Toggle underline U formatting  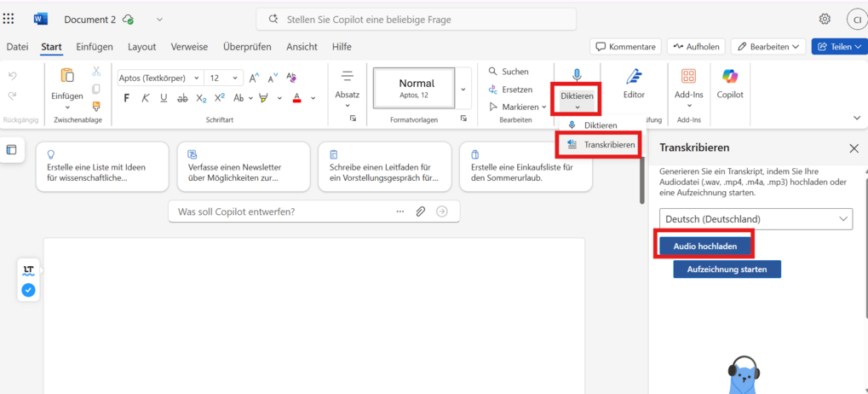point(164,98)
